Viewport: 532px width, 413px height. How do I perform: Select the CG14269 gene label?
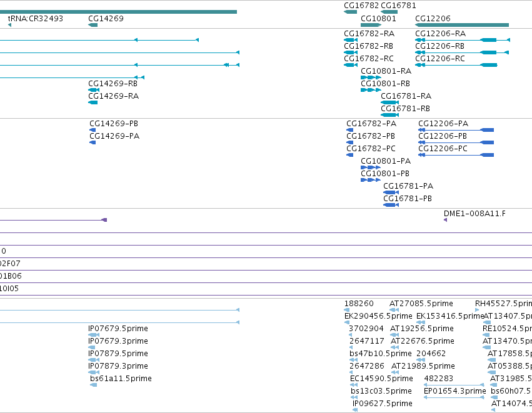click(x=106, y=19)
